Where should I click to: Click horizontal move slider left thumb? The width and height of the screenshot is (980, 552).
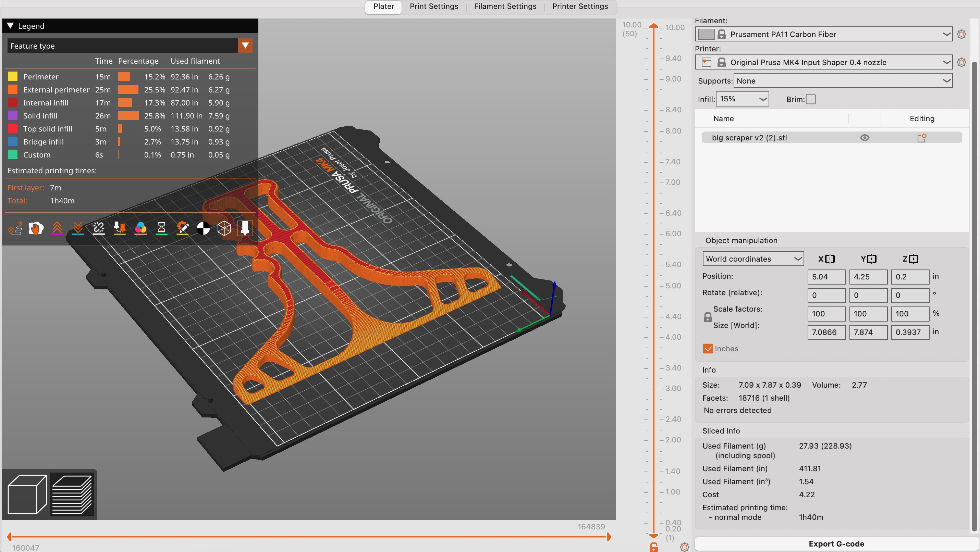click(10, 537)
